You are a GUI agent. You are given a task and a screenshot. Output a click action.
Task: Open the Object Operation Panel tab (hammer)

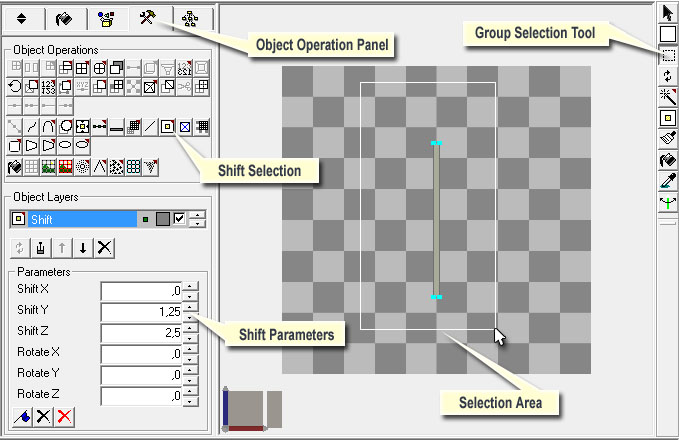148,18
